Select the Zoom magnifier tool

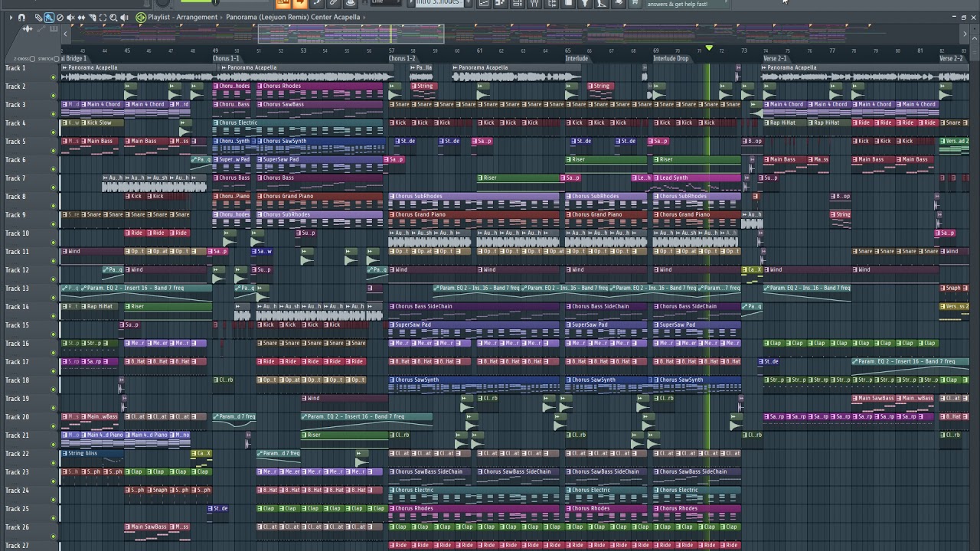click(113, 17)
